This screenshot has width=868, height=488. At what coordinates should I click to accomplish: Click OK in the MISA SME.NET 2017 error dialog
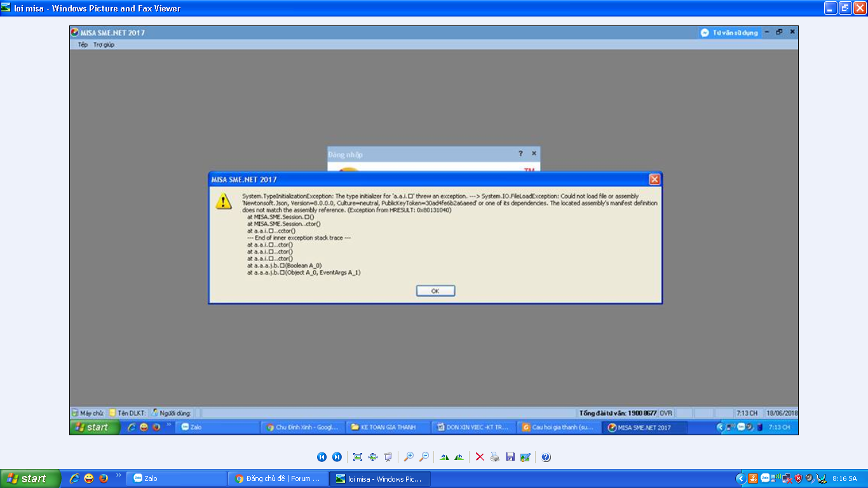coord(435,290)
